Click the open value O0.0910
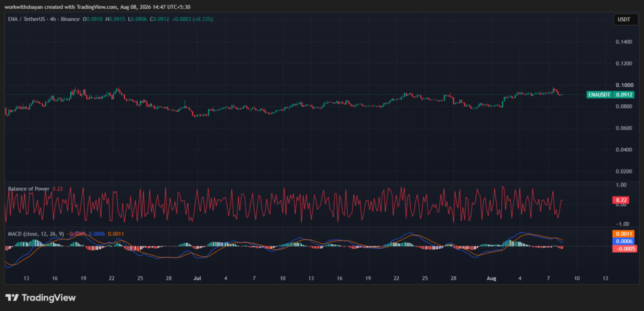This screenshot has height=311, width=644. pyautogui.click(x=91, y=19)
